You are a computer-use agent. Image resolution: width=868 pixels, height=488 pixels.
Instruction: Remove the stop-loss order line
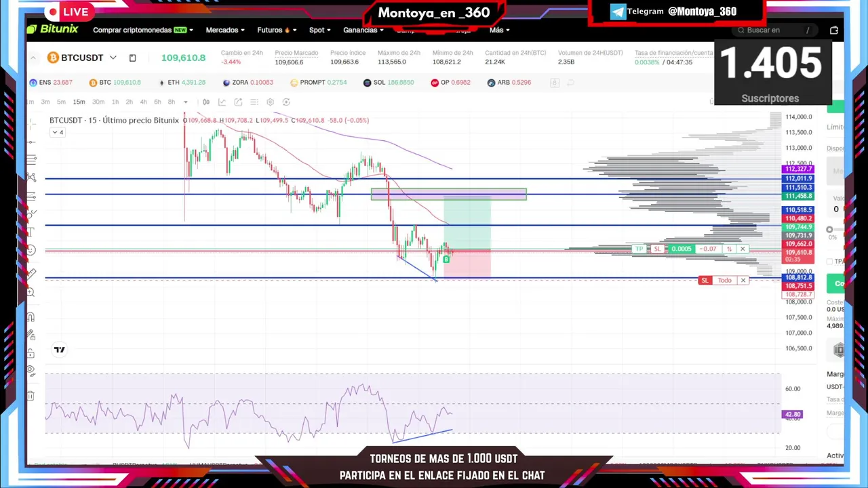tap(743, 281)
